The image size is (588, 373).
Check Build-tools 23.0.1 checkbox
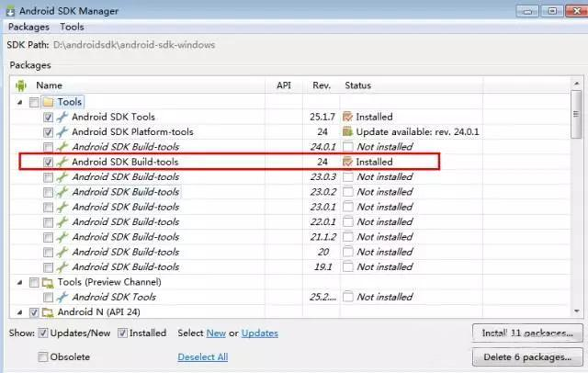tap(48, 208)
